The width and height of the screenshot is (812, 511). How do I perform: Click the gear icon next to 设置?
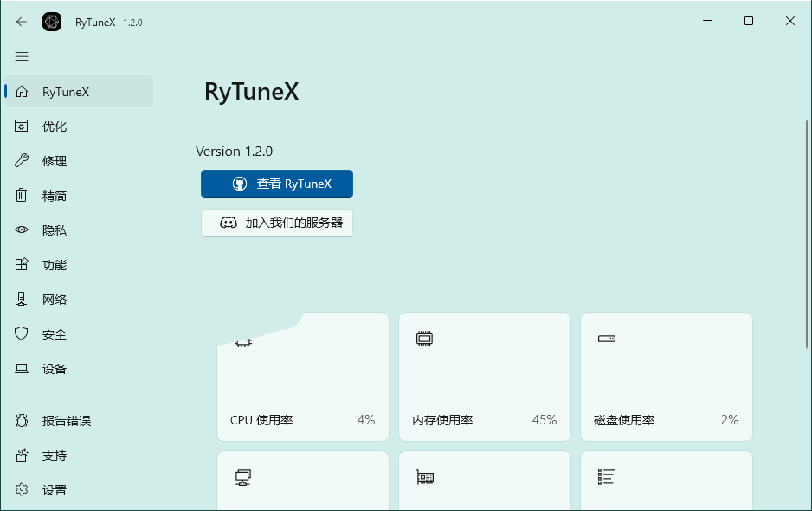pos(22,489)
